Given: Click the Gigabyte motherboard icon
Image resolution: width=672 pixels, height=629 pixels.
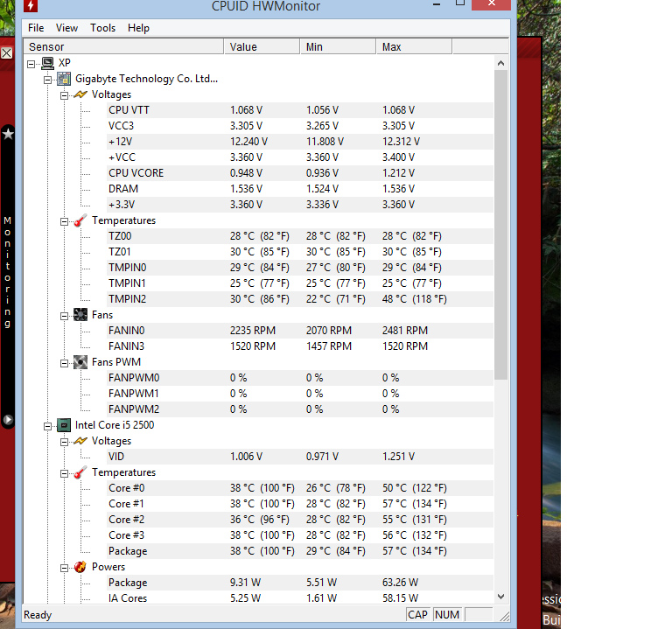Looking at the screenshot, I should pyautogui.click(x=64, y=79).
